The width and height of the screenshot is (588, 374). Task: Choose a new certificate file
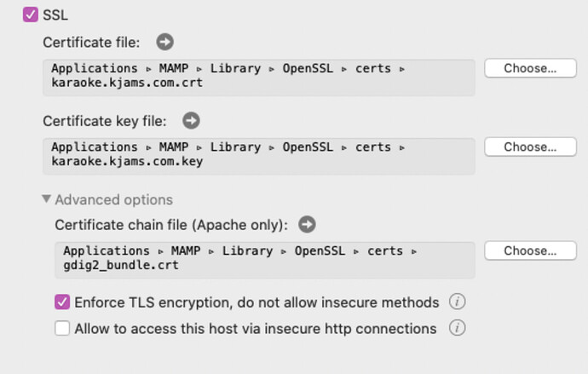(x=530, y=68)
